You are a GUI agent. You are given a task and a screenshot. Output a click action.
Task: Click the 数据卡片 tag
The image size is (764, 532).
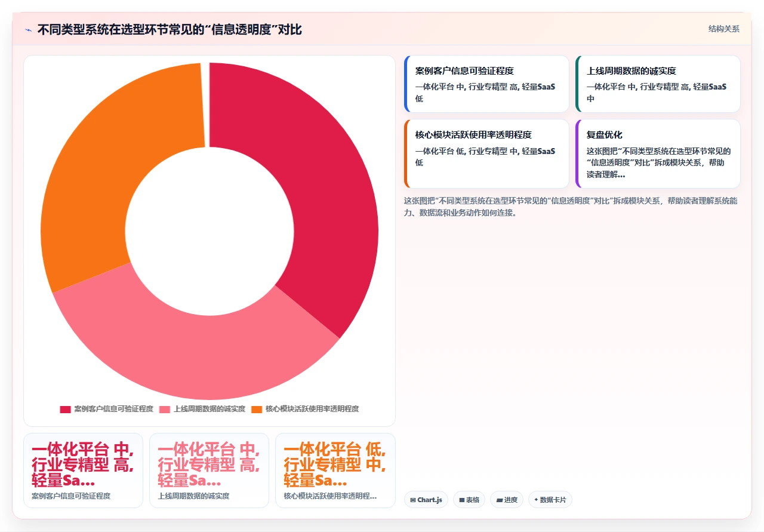[550, 500]
